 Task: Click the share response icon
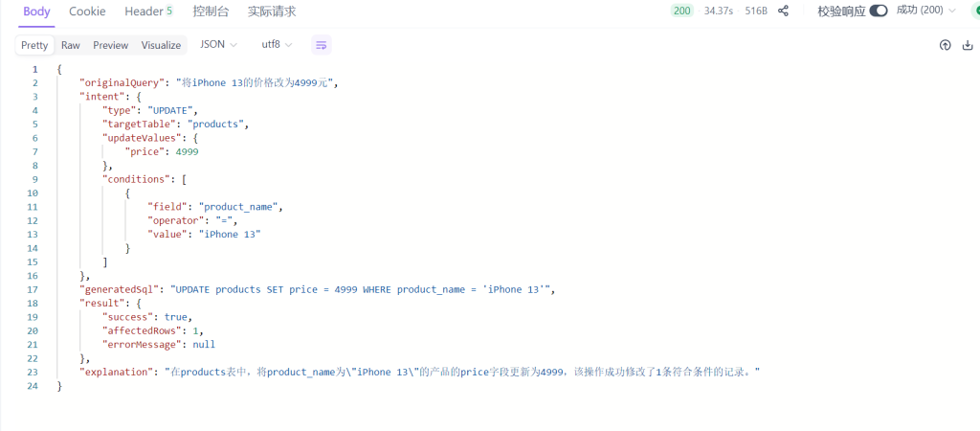[x=784, y=11]
